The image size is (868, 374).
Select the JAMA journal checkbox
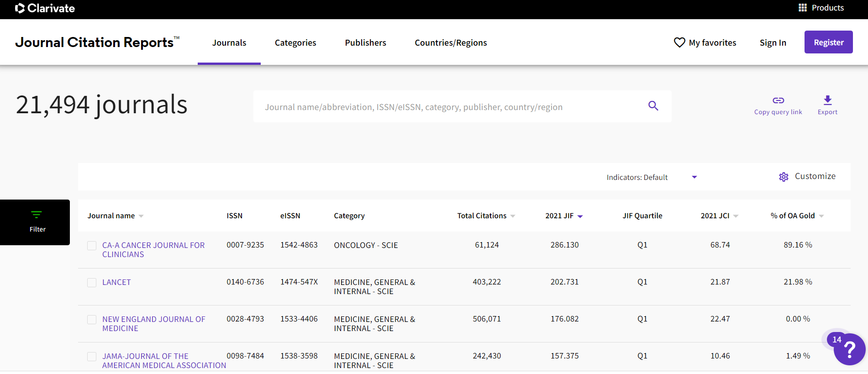(92, 357)
